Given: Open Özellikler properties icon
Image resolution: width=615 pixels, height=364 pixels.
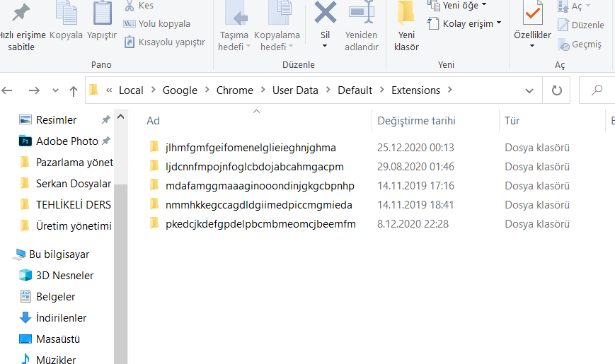Looking at the screenshot, I should pos(532,14).
